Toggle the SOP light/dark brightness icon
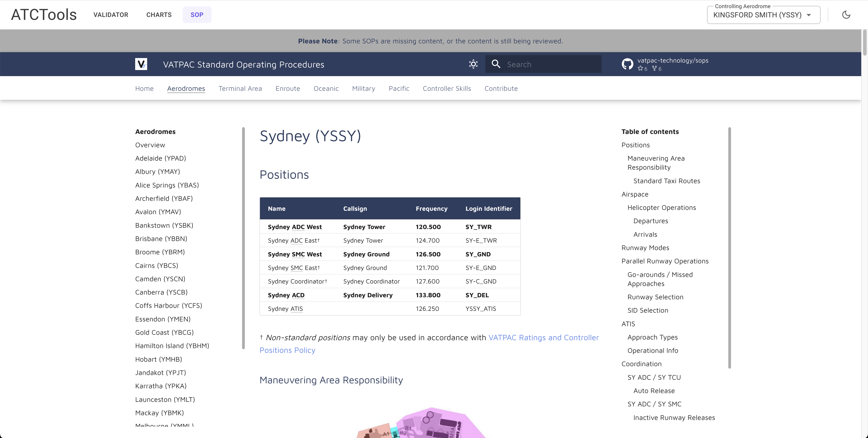 (x=473, y=64)
